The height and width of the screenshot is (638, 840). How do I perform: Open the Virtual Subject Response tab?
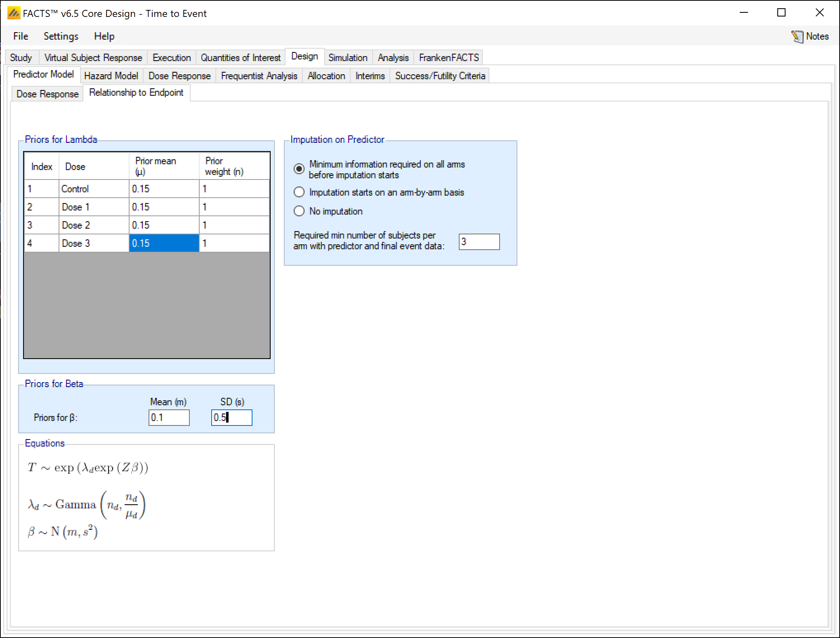pos(93,58)
